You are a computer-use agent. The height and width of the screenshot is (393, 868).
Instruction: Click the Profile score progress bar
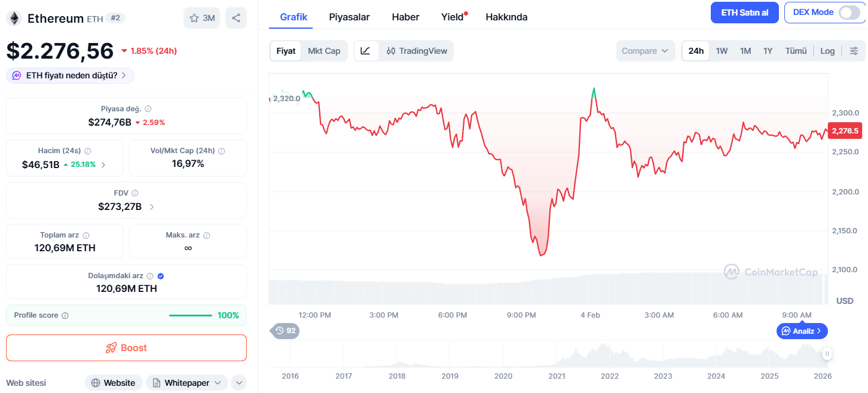(190, 315)
